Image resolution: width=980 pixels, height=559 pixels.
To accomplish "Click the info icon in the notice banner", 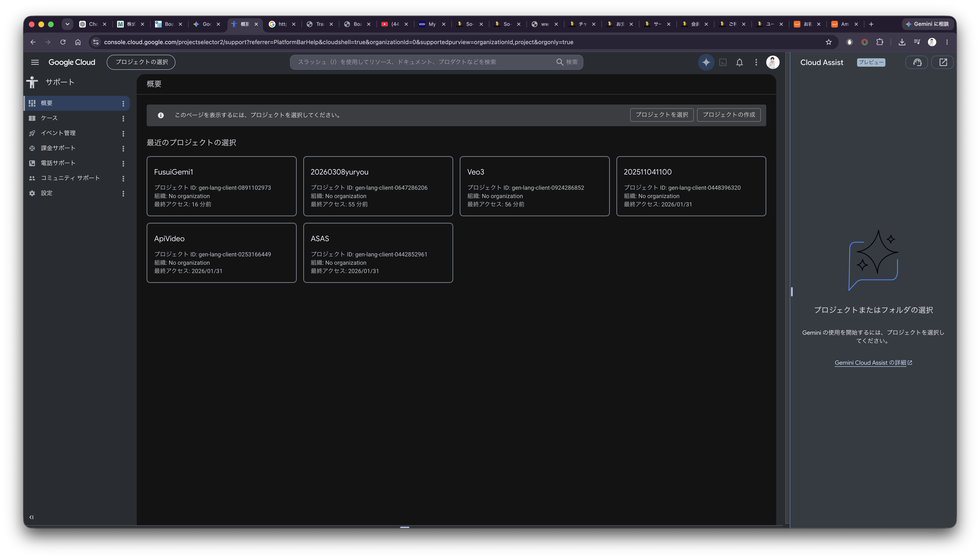I will pos(160,115).
